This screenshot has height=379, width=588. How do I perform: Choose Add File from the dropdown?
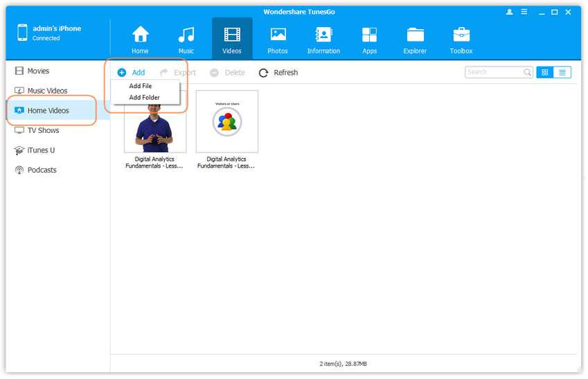click(x=141, y=86)
